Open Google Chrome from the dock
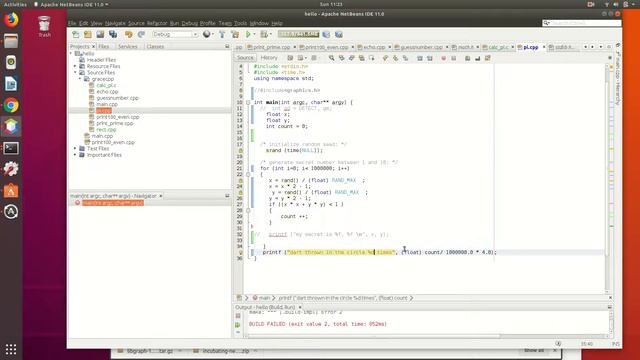640x360 pixels. pos(11,105)
